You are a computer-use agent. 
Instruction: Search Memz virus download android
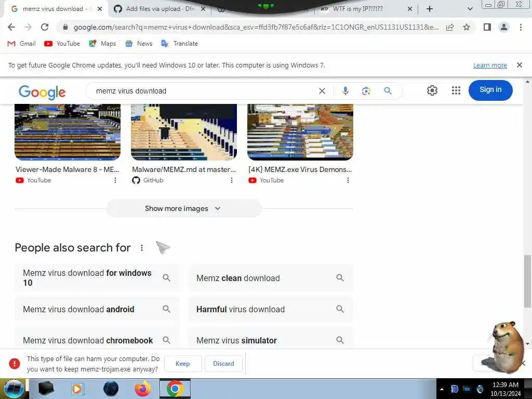[x=97, y=309]
